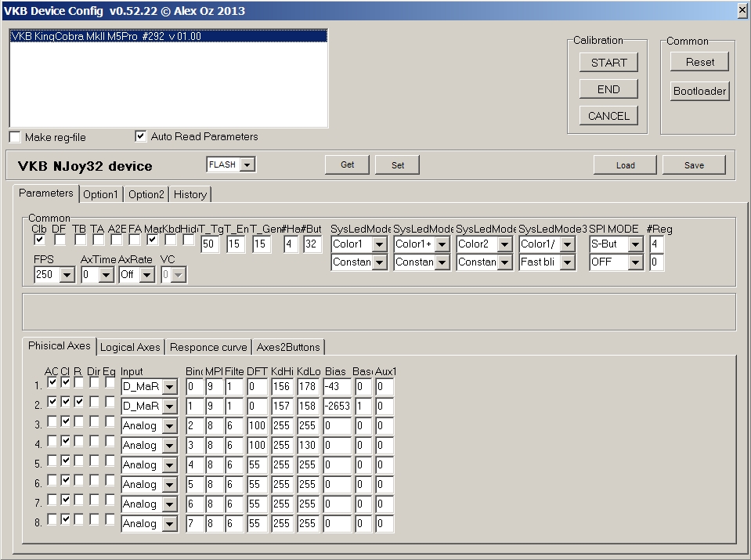Save the device configuration
This screenshot has height=560, width=751.
point(693,165)
